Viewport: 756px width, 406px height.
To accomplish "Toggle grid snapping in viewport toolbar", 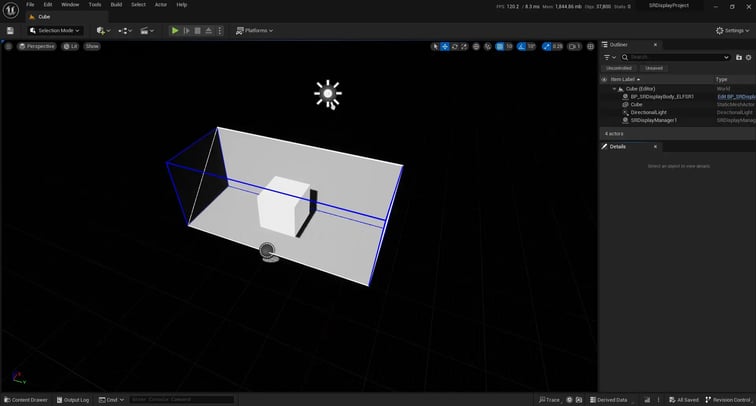I will pyautogui.click(x=499, y=47).
